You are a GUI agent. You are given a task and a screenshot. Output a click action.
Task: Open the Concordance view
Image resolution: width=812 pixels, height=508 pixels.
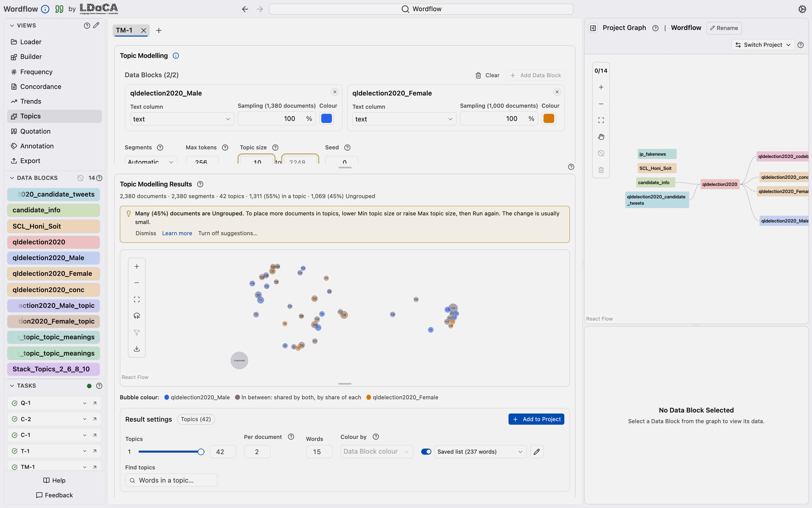pyautogui.click(x=54, y=87)
